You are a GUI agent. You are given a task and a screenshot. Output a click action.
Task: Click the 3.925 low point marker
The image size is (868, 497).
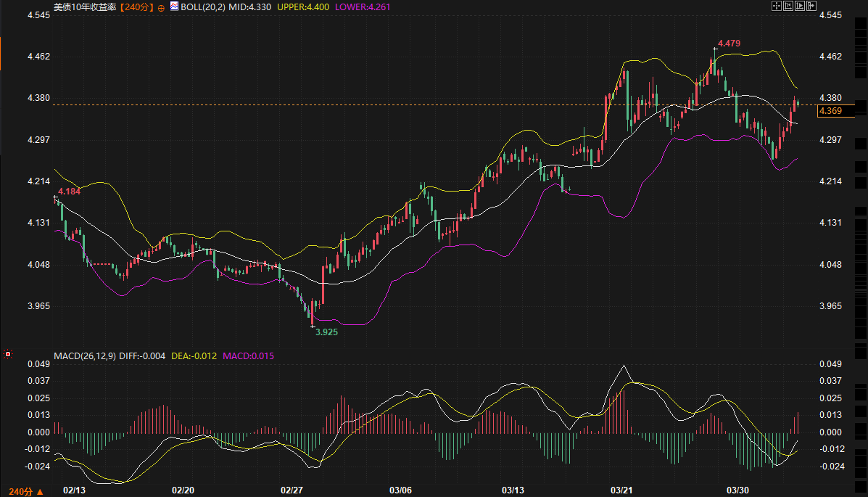pos(326,331)
